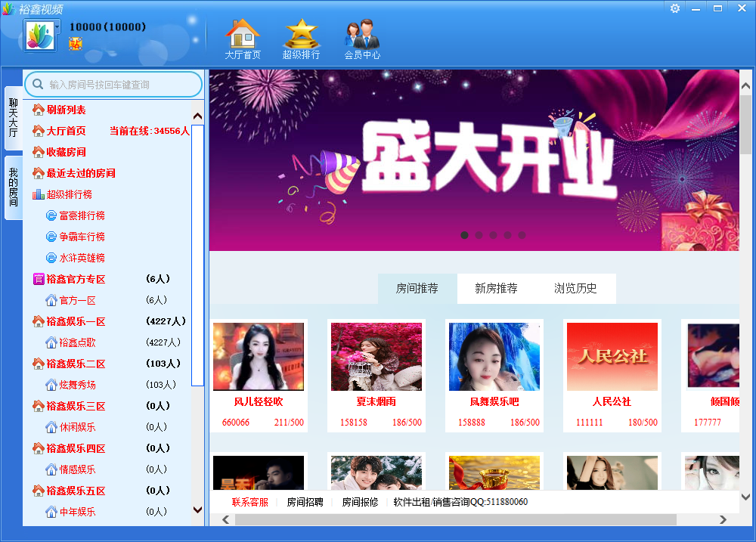Click room number 158888
Viewport: 756px width, 542px height.
(472, 423)
